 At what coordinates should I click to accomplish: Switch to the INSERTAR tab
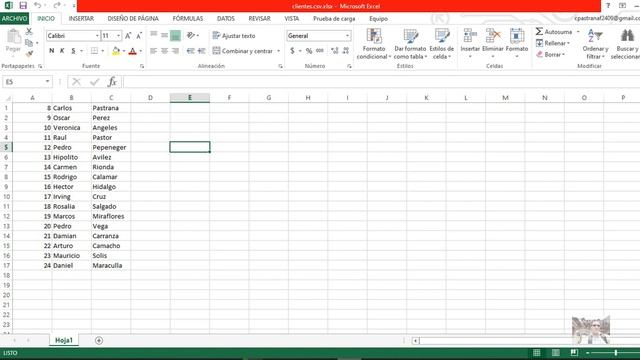81,18
